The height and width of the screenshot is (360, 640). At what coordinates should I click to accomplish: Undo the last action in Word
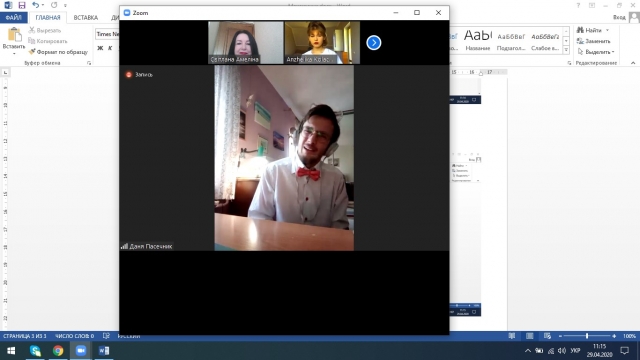[x=35, y=5]
